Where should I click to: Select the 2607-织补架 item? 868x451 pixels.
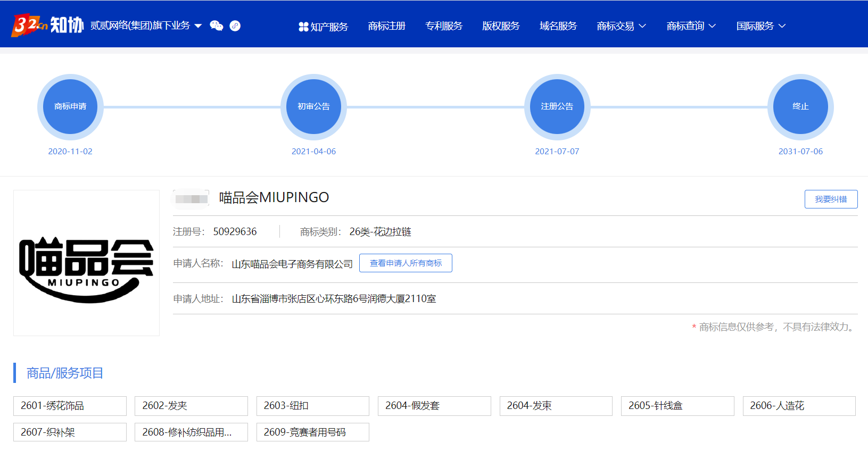pyautogui.click(x=70, y=432)
